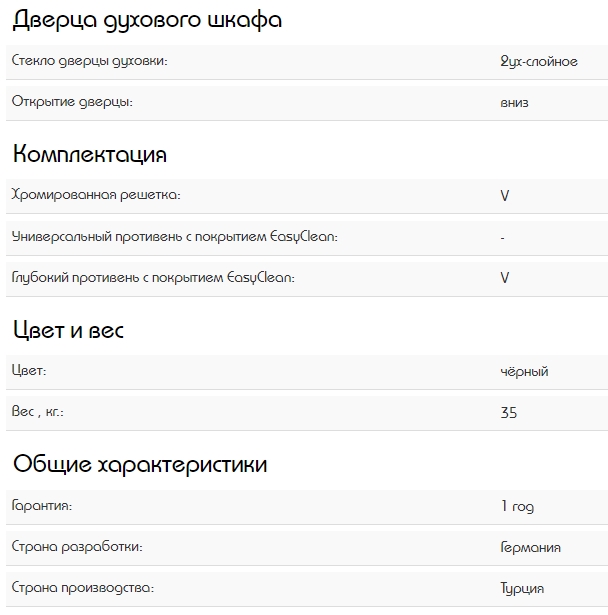Select the '1 год' warranty value
Screen dimensions: 608x615
point(517,506)
